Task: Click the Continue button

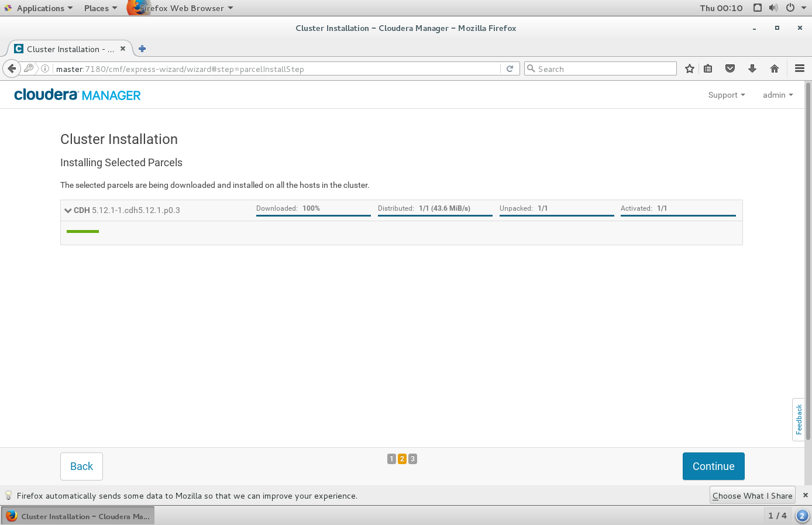Action: [x=714, y=466]
